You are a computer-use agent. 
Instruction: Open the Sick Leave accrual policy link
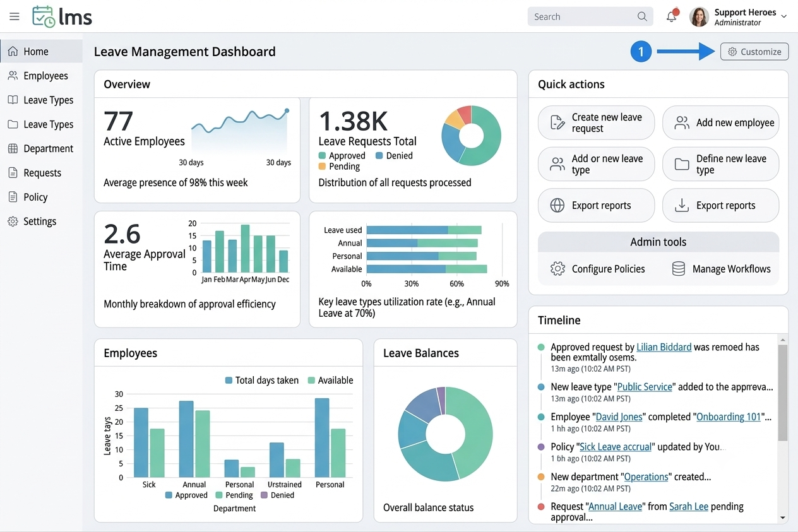[615, 447]
